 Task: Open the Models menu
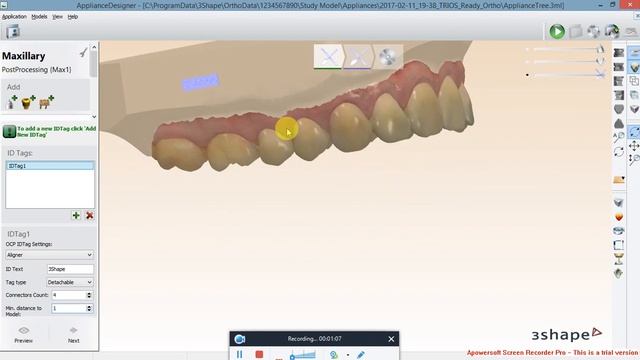(x=39, y=17)
